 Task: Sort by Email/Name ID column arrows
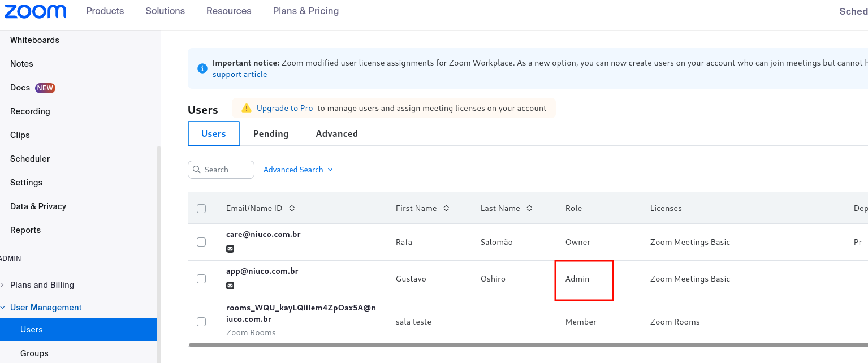[292, 208]
